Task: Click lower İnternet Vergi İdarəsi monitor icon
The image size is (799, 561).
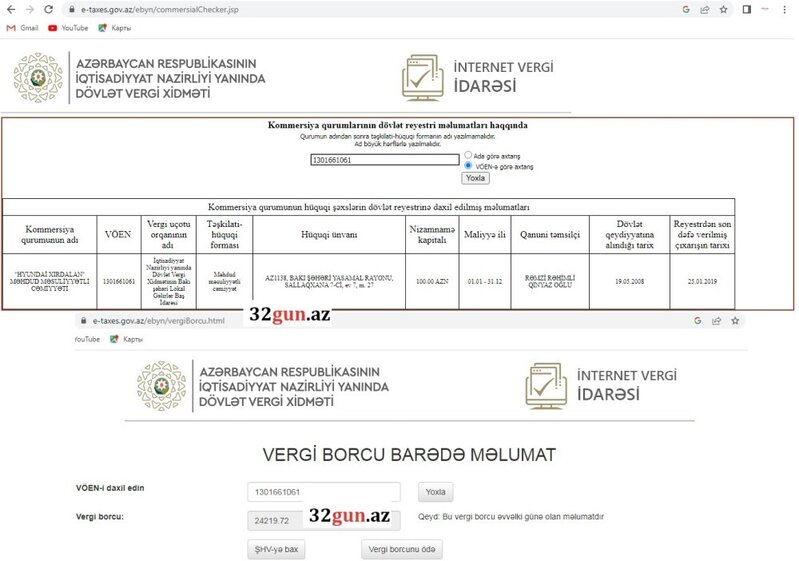Action: pyautogui.click(x=546, y=386)
